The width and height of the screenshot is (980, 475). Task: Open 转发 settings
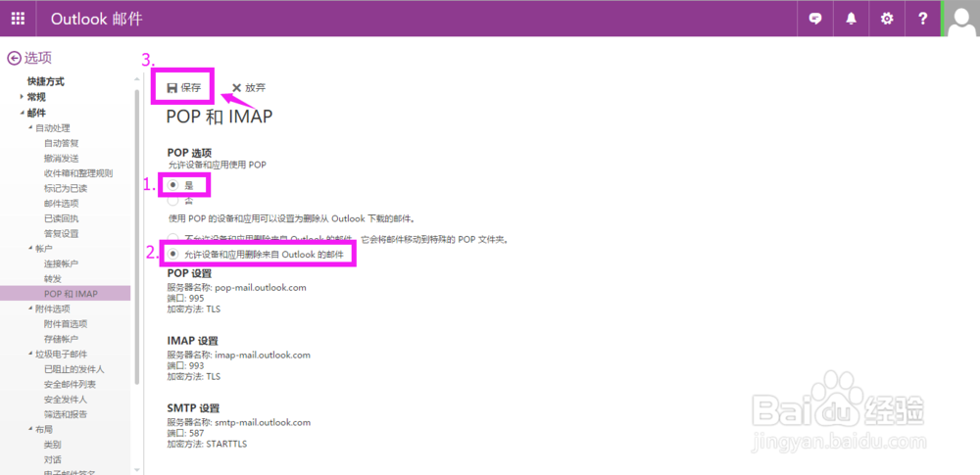(53, 278)
